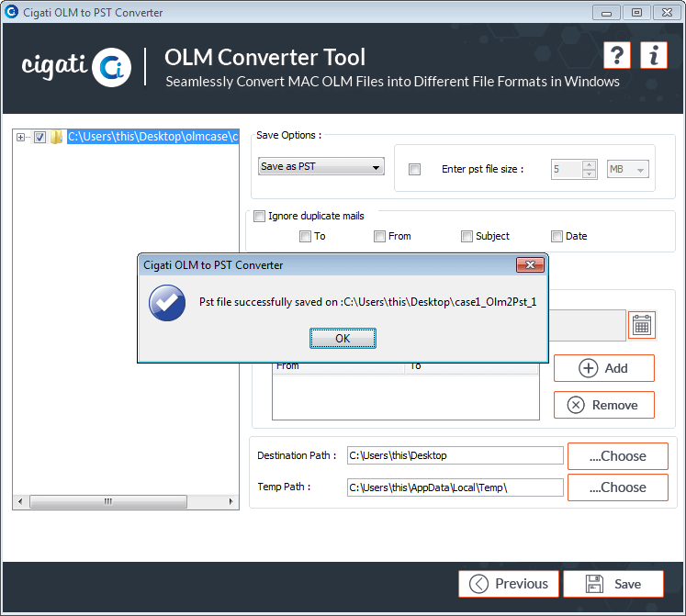Open the MB size unit dropdown
The height and width of the screenshot is (616, 686).
click(x=628, y=169)
